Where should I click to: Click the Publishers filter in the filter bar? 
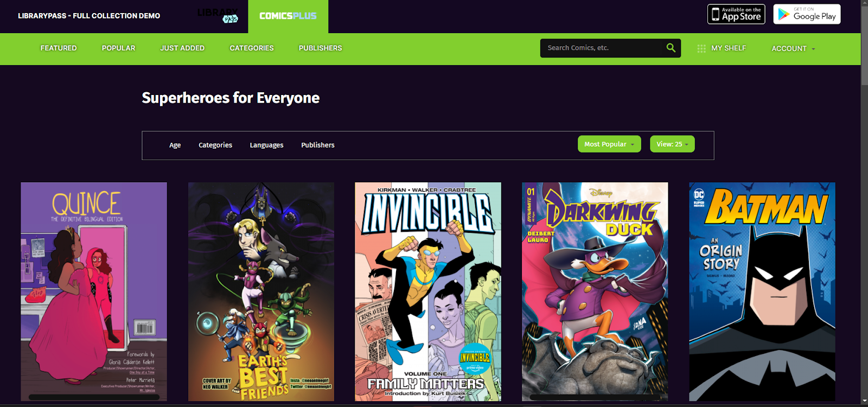(x=318, y=145)
